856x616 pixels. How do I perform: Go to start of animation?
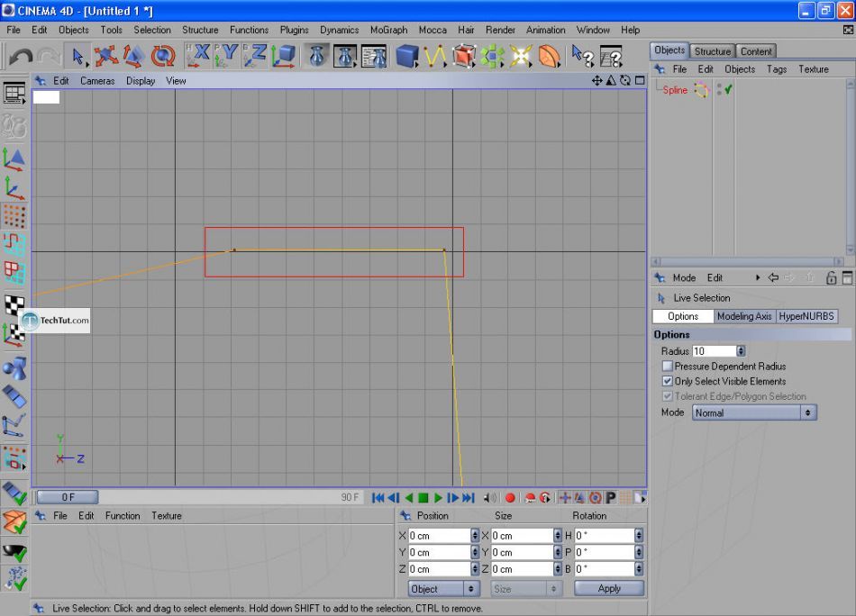pyautogui.click(x=378, y=498)
